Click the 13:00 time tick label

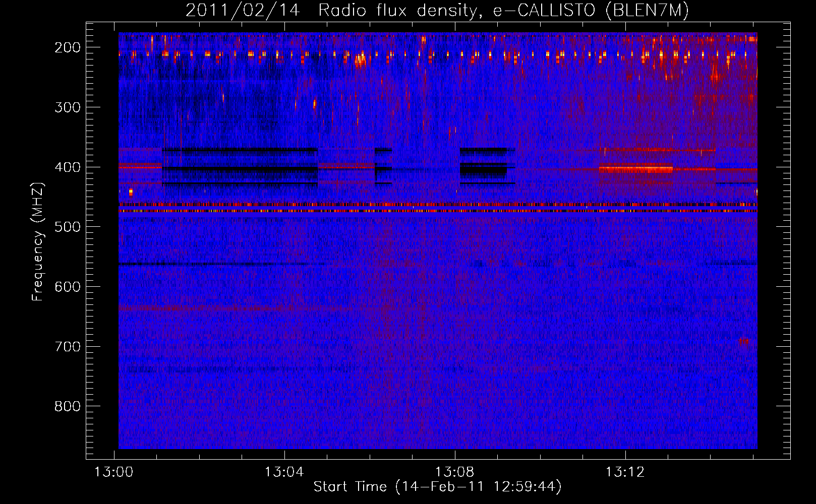(x=114, y=472)
